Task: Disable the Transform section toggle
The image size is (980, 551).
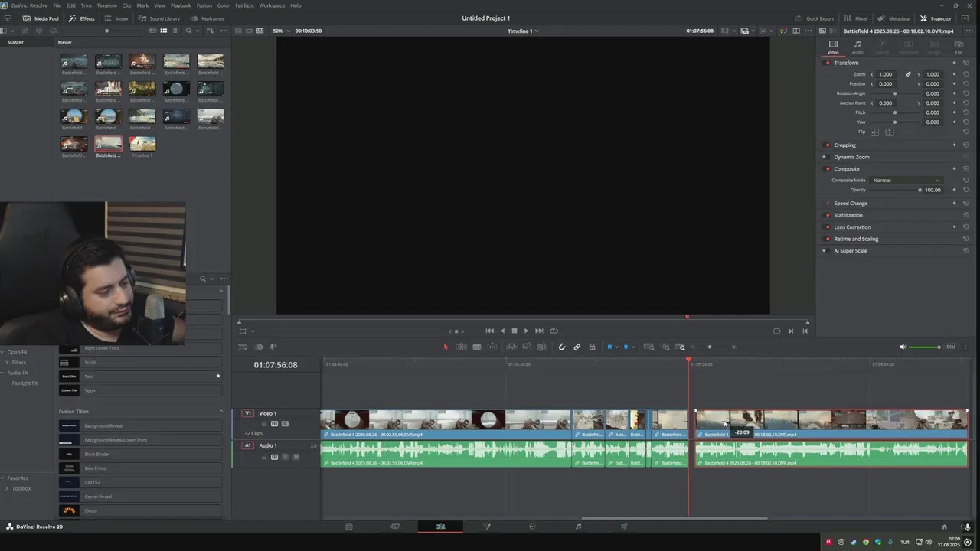Action: click(827, 63)
